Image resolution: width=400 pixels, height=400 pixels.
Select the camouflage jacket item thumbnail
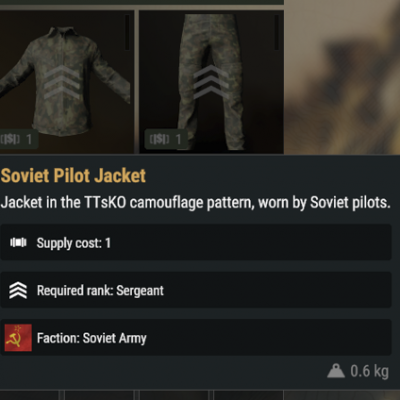(67, 82)
